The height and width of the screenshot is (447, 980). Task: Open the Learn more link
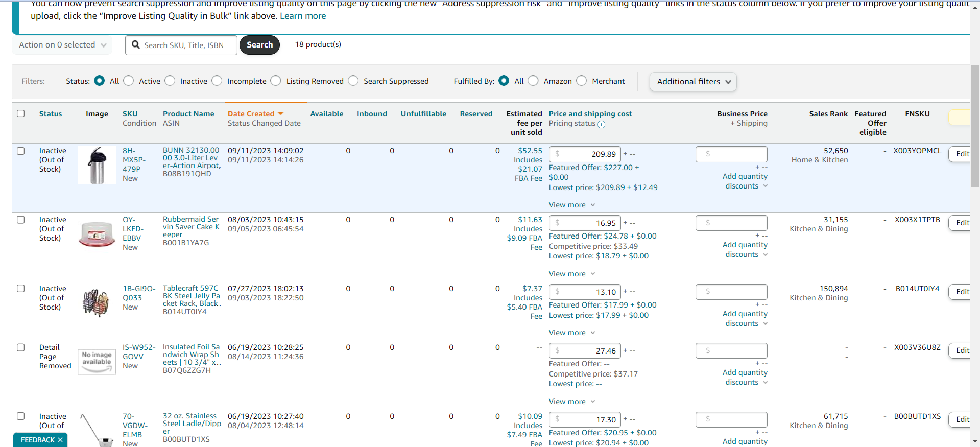pyautogui.click(x=303, y=16)
